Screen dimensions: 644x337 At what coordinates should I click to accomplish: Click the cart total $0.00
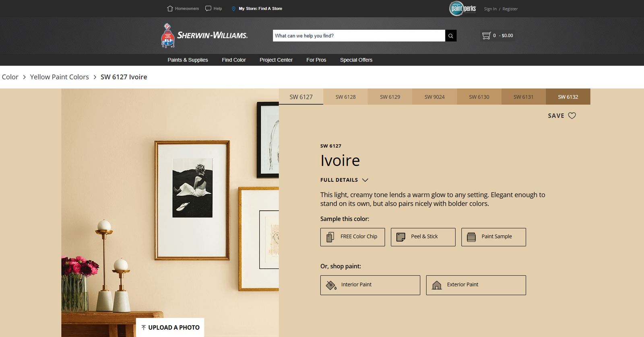(x=508, y=36)
